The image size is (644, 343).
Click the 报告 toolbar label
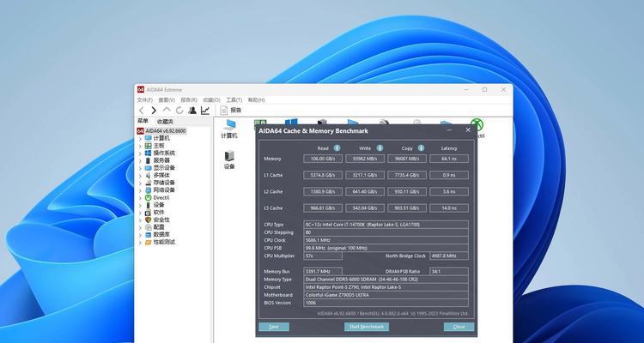[x=236, y=111]
